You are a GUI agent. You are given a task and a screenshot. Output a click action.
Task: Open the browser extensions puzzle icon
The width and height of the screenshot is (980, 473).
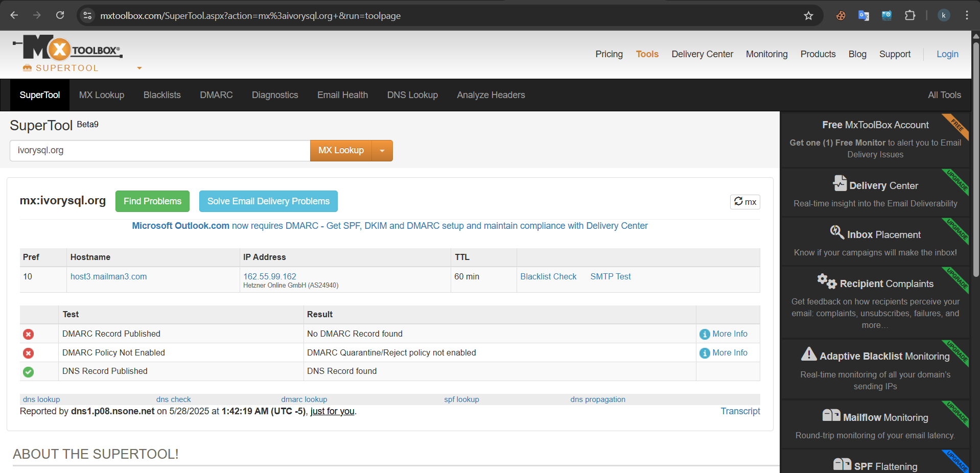coord(910,15)
